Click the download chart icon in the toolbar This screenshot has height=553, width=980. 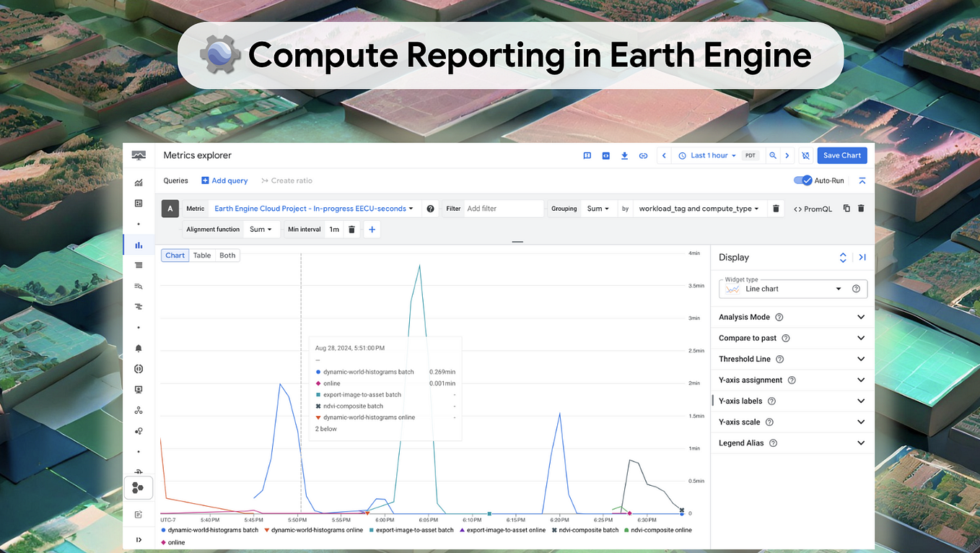coord(624,155)
